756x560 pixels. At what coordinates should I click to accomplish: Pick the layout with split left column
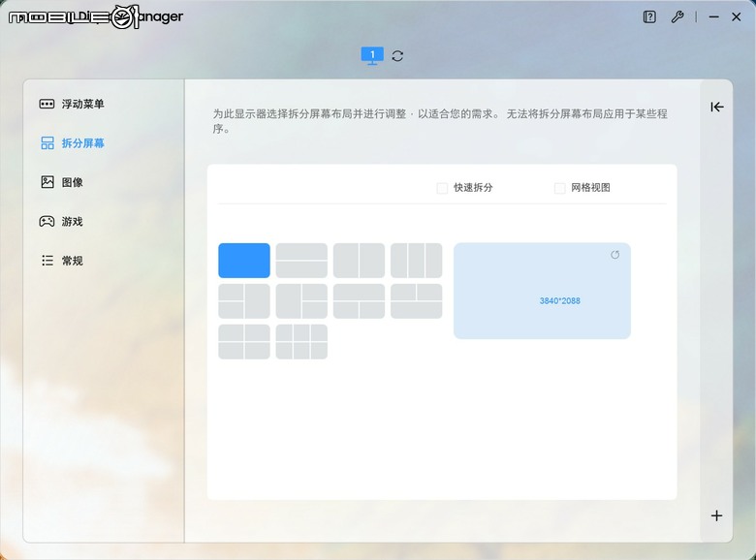pyautogui.click(x=244, y=301)
